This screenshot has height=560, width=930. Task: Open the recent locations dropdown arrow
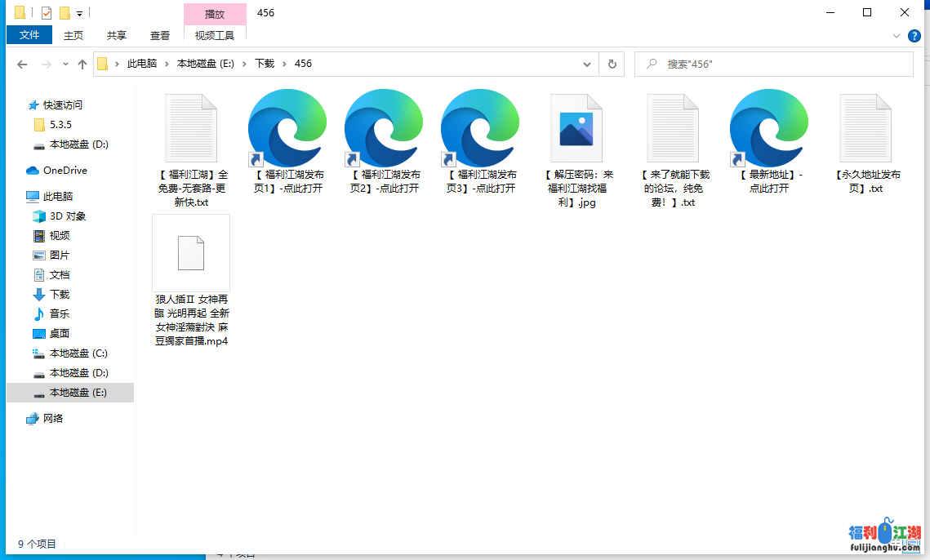65,64
